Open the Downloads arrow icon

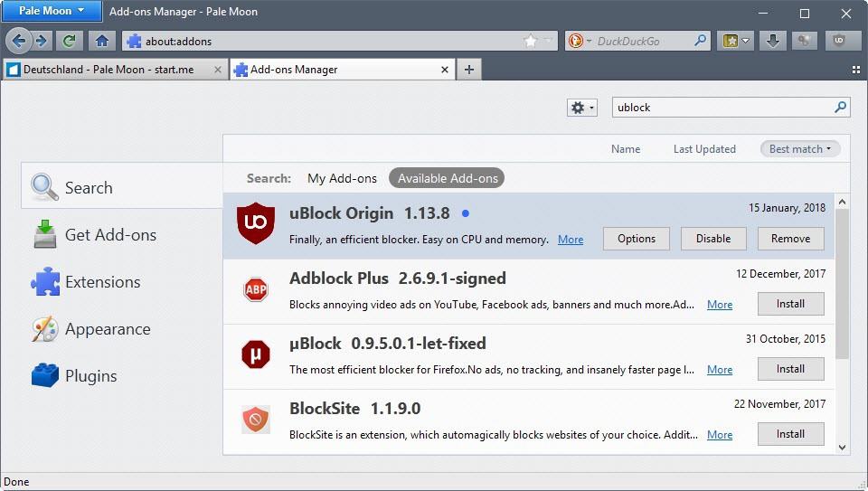pos(773,41)
